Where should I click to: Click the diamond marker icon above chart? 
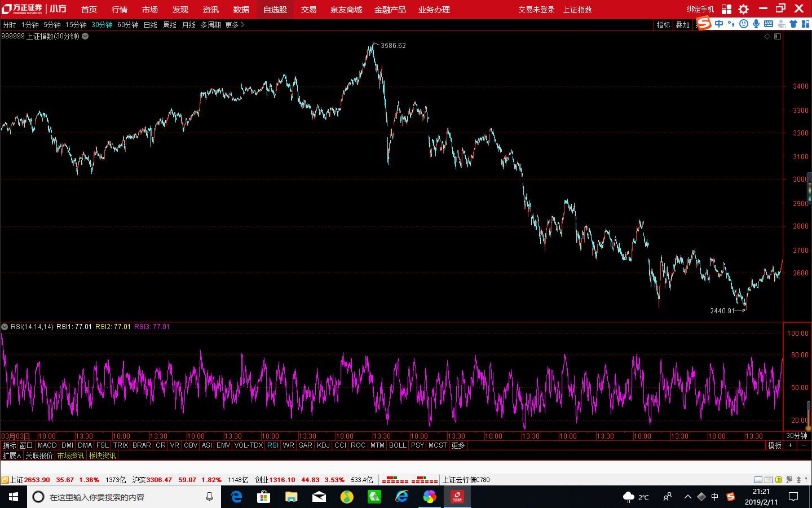[x=767, y=36]
